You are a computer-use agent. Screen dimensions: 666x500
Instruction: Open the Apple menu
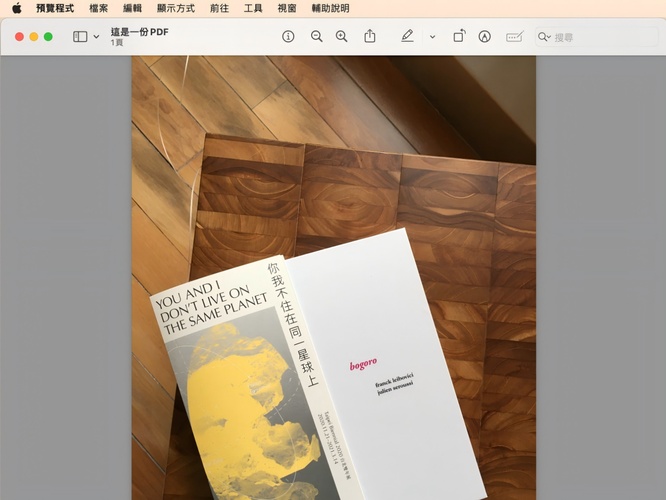(16, 8)
